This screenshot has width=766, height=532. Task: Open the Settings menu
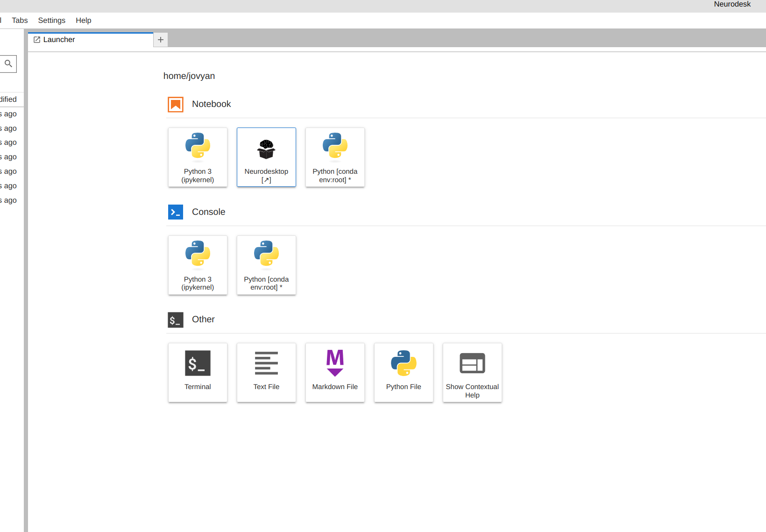pos(51,21)
